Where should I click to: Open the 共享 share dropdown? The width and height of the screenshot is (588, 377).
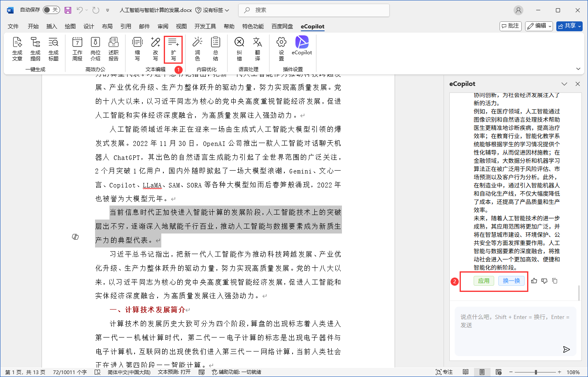click(569, 26)
